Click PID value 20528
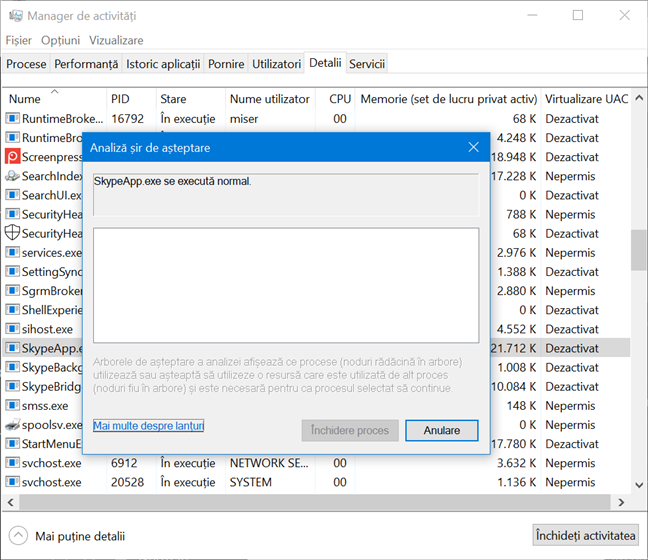This screenshot has width=648, height=560. [x=127, y=482]
